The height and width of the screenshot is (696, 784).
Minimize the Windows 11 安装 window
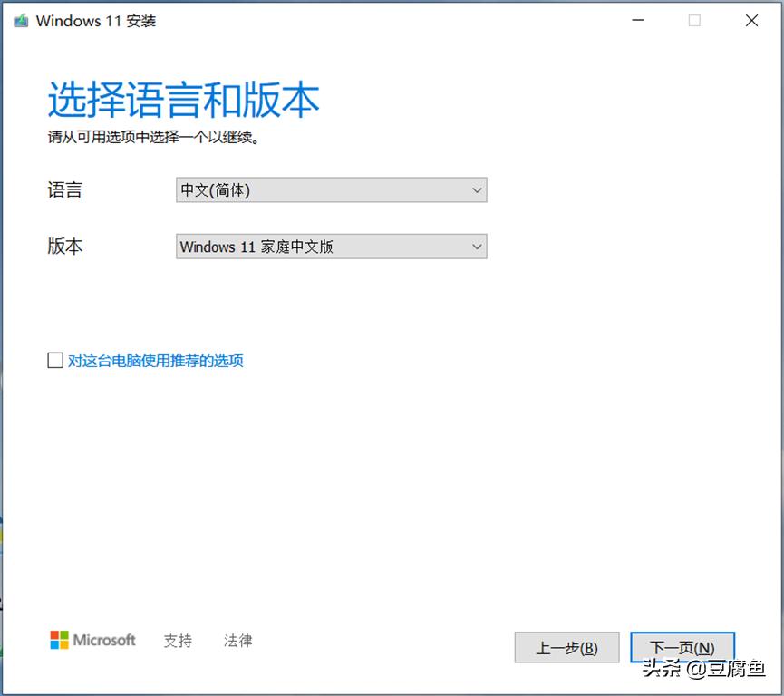pyautogui.click(x=638, y=20)
